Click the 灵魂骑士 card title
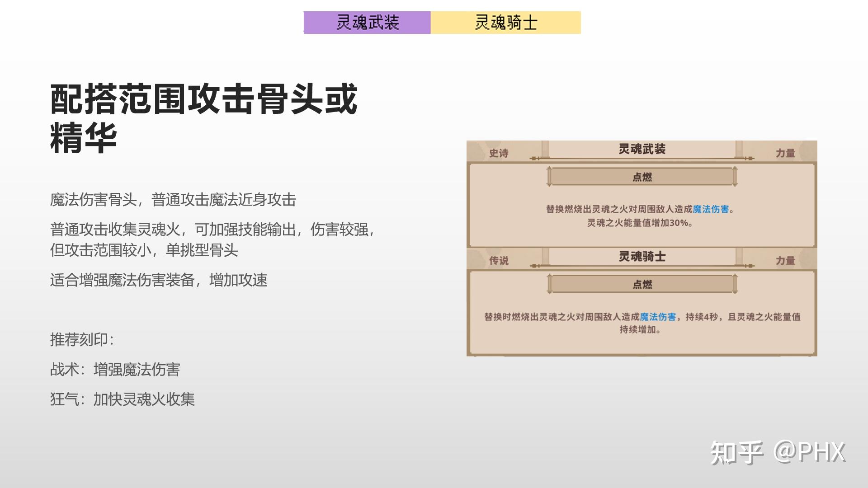The width and height of the screenshot is (868, 488). [642, 257]
